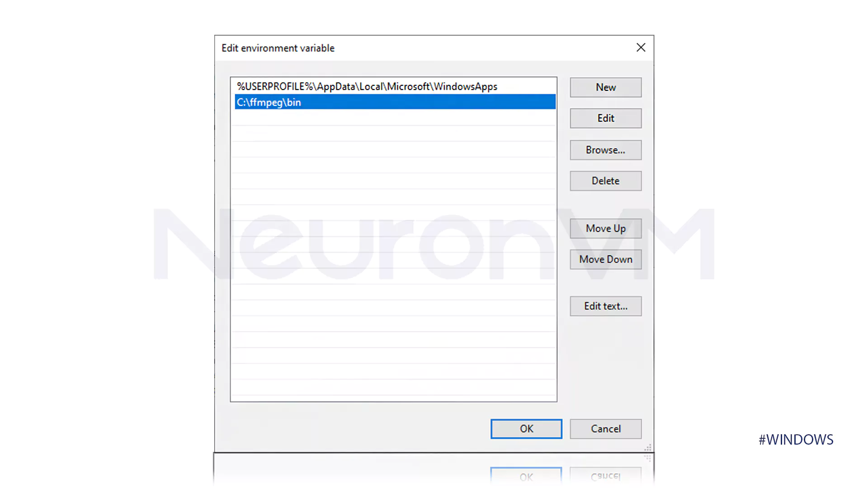868x488 pixels.
Task: Move selected path entry up
Action: coord(605,228)
